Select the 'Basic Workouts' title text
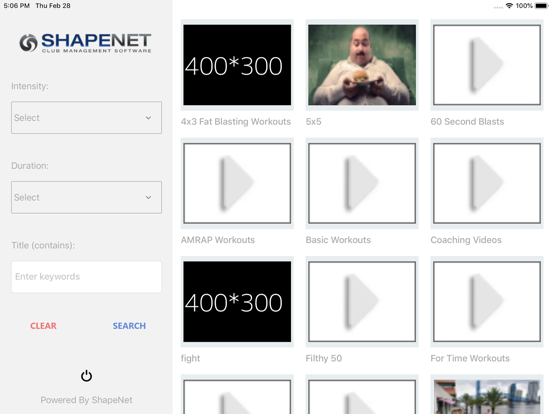Viewport: 552px width, 414px height. (338, 240)
